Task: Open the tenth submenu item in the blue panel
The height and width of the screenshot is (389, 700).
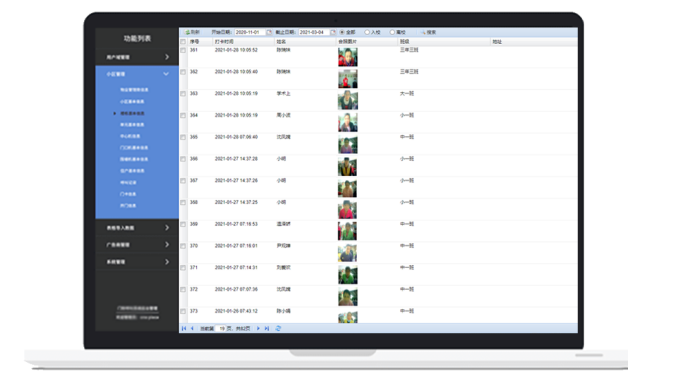Action: point(128,194)
